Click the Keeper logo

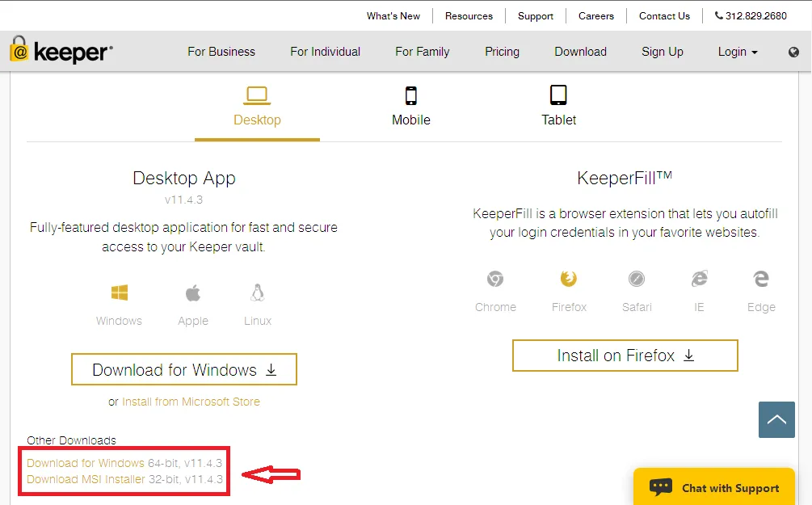point(61,50)
